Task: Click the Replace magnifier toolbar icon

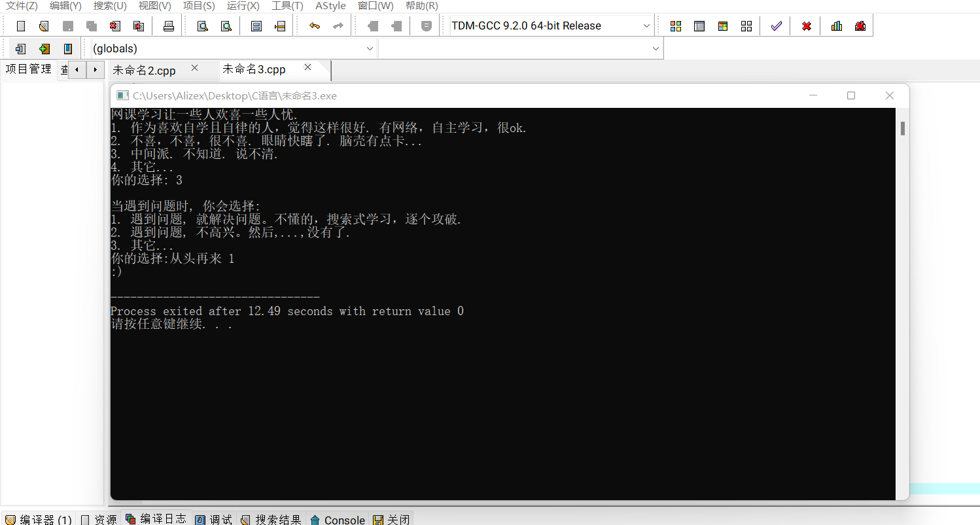Action: click(226, 26)
